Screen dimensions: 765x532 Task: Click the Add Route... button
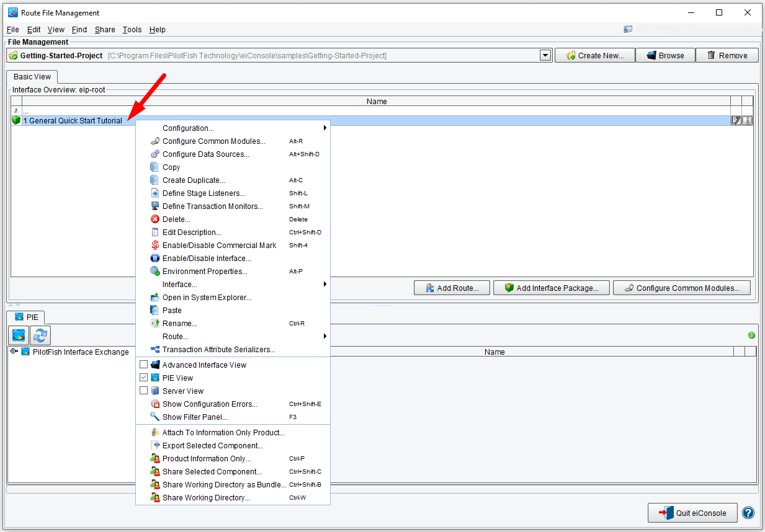(452, 288)
